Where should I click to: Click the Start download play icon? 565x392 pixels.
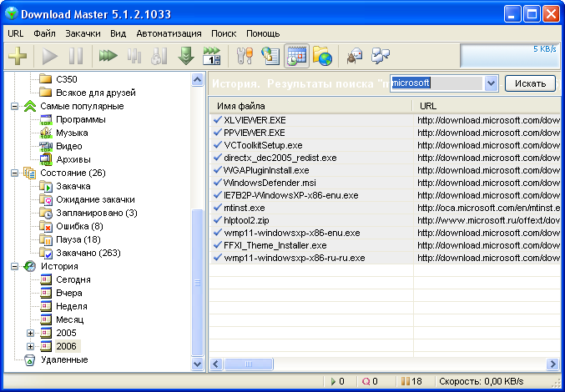pos(50,56)
